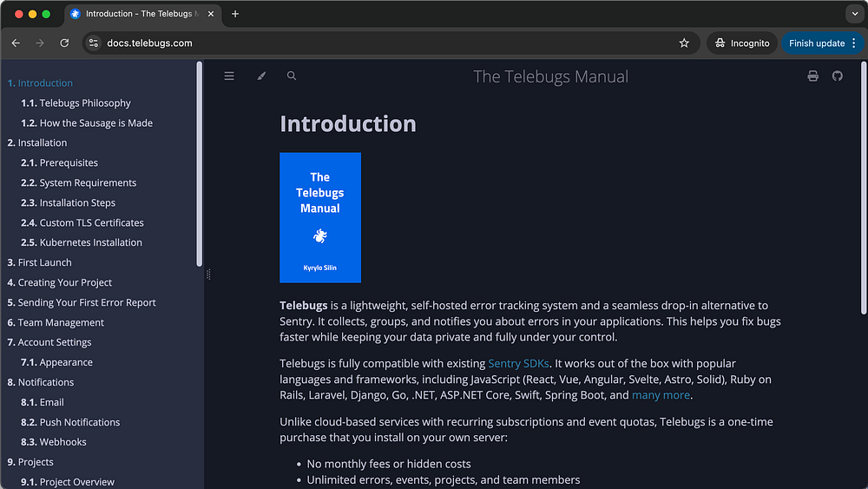Screen dimensions: 868x489
Task: Open the tab search dropdown arrow
Action: coord(855,14)
